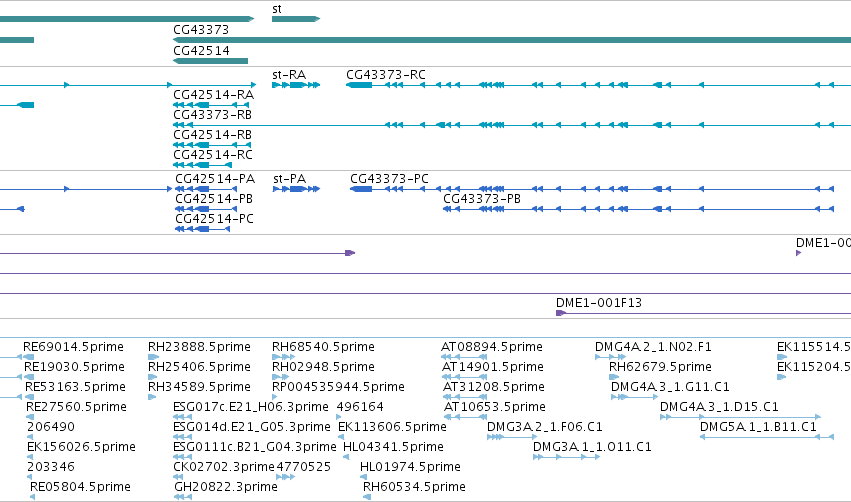Select the 206490 feature label
This screenshot has height=502, width=851.
click(x=51, y=427)
